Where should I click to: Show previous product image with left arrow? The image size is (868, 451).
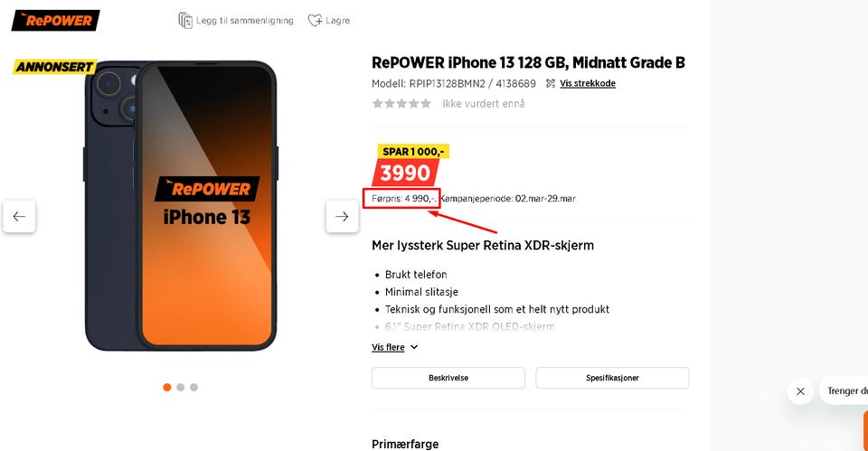[x=19, y=216]
